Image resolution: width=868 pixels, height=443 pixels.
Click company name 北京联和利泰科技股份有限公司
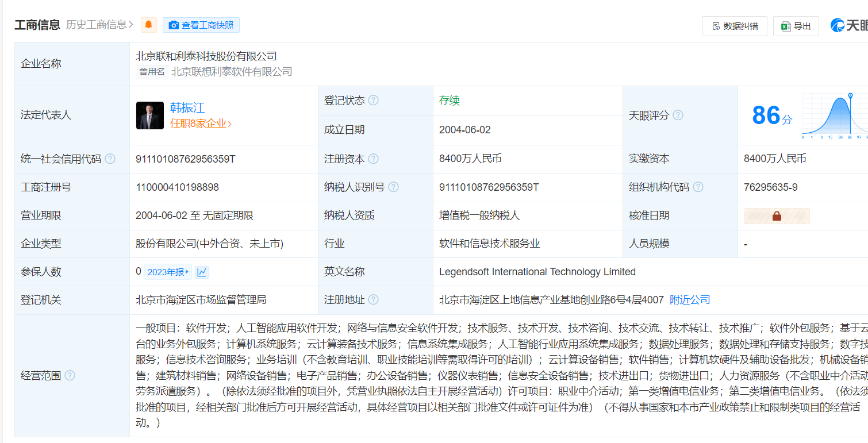point(206,56)
